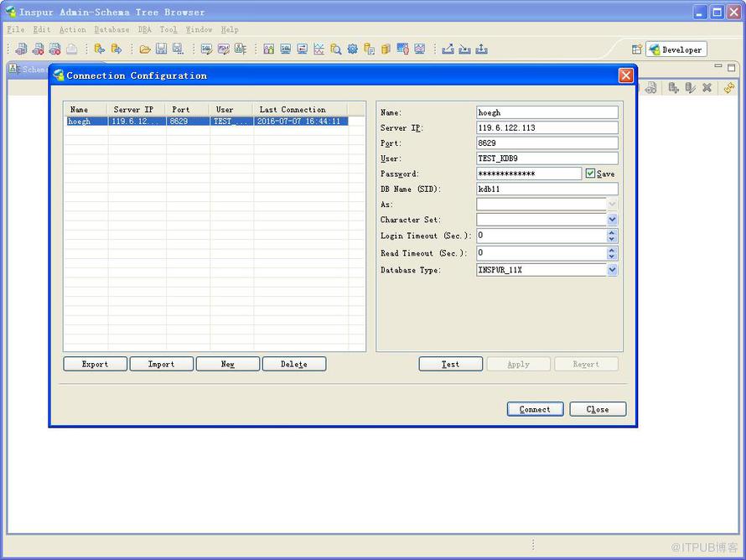Viewport: 746px width, 560px height.
Task: Open the purple PL/SQL editor icon
Action: (x=223, y=49)
